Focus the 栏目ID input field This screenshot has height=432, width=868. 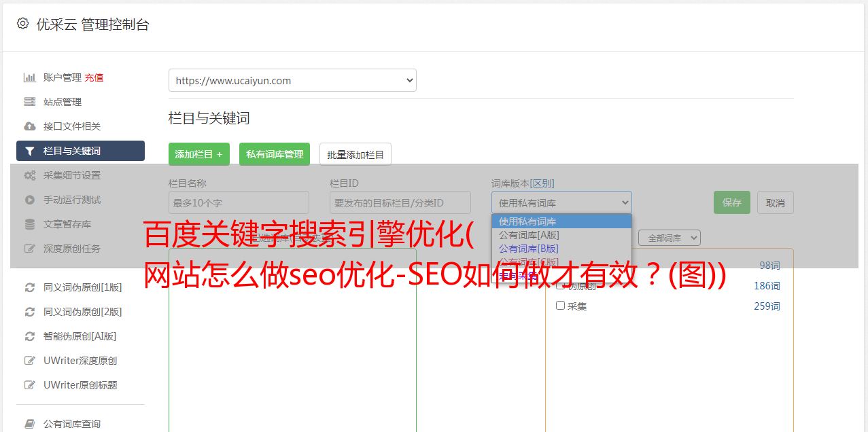tap(400, 202)
